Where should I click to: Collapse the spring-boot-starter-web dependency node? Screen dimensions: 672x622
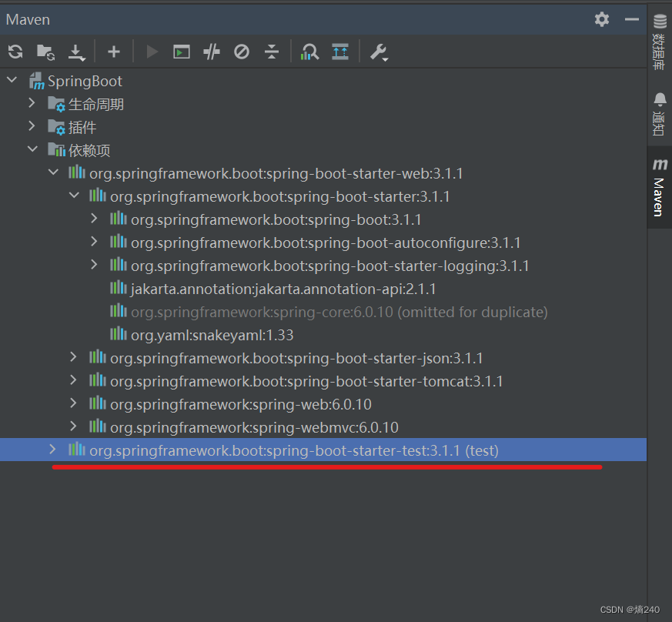[x=52, y=172]
